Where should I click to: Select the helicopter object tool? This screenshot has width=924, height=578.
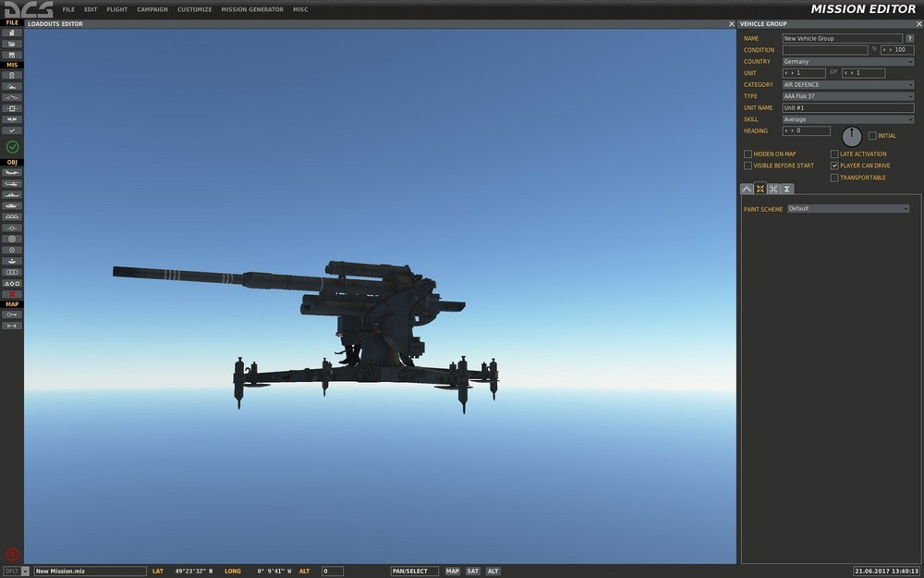pyautogui.click(x=12, y=184)
